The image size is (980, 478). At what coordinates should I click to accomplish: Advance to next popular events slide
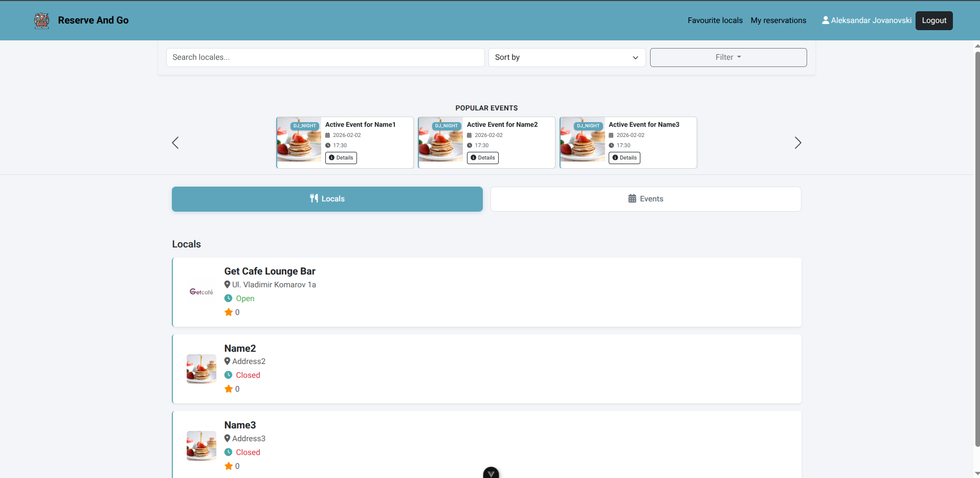797,143
